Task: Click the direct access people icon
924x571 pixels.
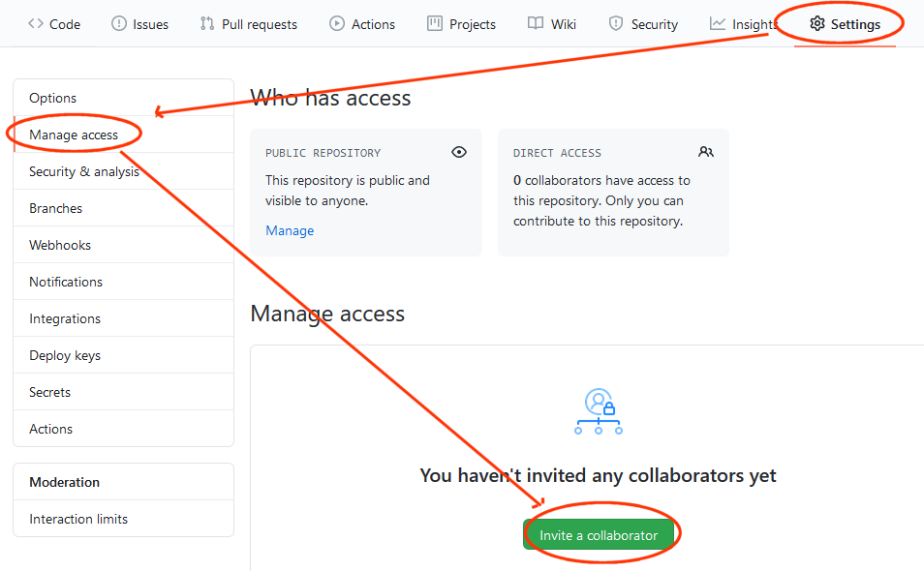Action: tap(706, 152)
